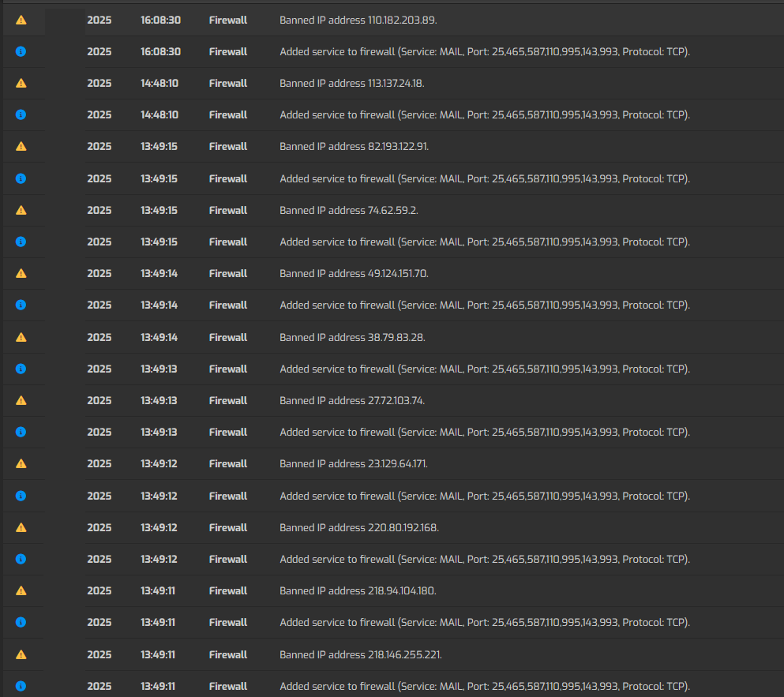Select message Banned IP address 218.146.255.221
Image resolution: width=784 pixels, height=697 pixels.
click(361, 654)
